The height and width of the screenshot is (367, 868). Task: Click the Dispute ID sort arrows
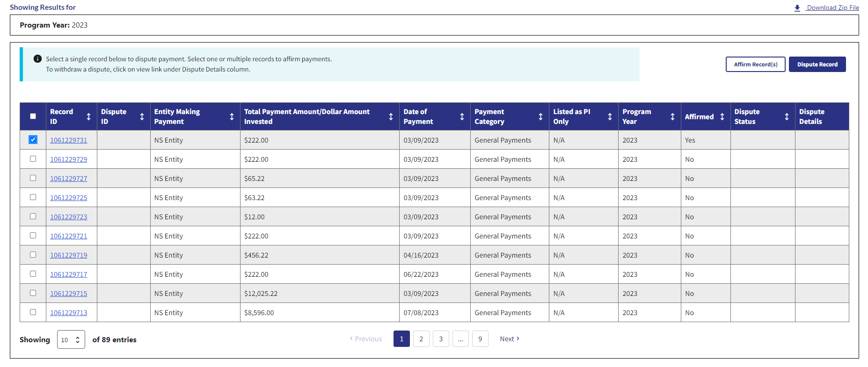(x=142, y=116)
